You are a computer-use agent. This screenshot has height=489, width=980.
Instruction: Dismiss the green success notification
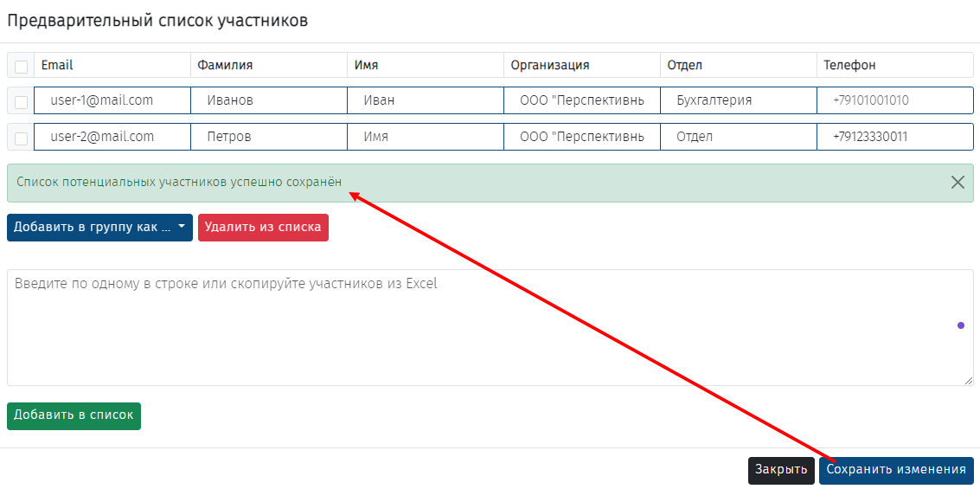coord(958,183)
